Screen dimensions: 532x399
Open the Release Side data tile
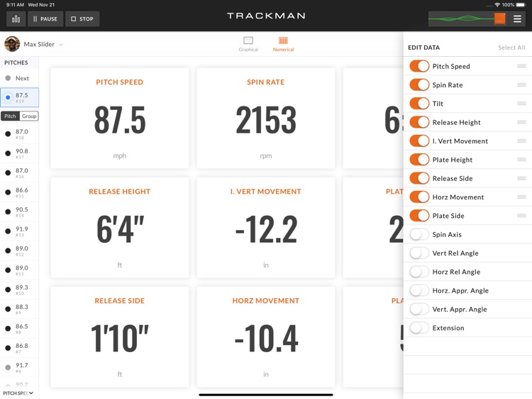120,337
